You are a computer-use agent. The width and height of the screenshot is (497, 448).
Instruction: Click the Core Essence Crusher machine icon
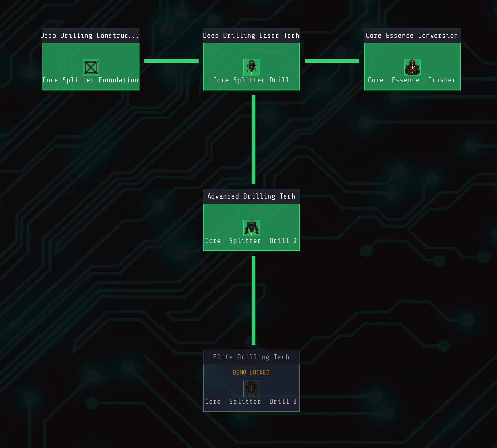tap(412, 67)
